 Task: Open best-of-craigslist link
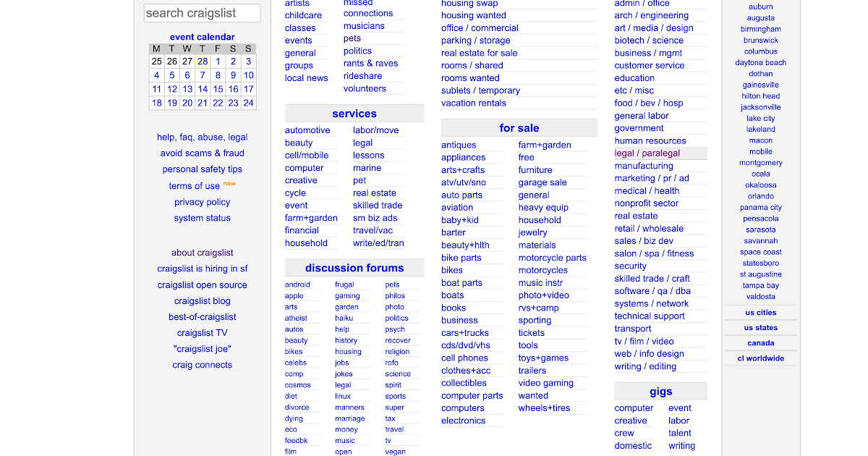pyautogui.click(x=203, y=316)
